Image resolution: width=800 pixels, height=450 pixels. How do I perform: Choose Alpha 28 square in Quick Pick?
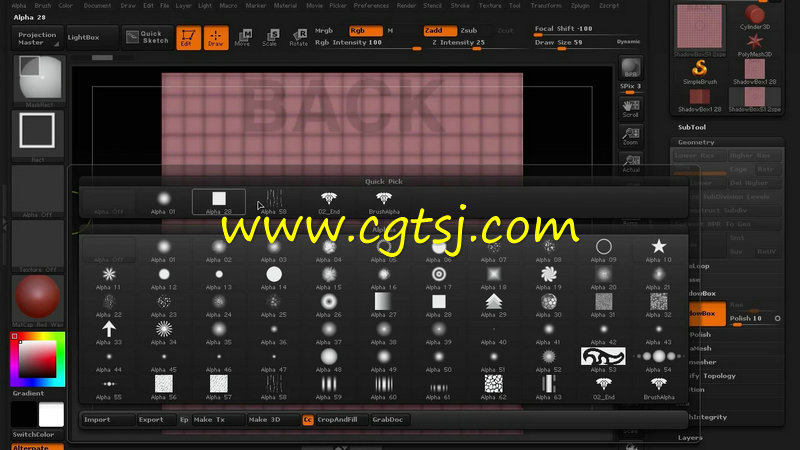tap(219, 202)
